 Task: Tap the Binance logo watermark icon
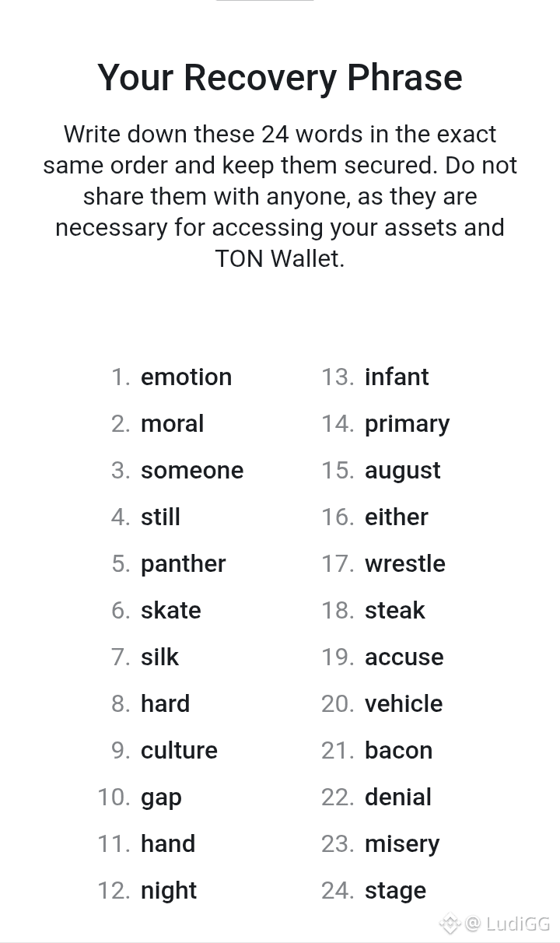[450, 924]
